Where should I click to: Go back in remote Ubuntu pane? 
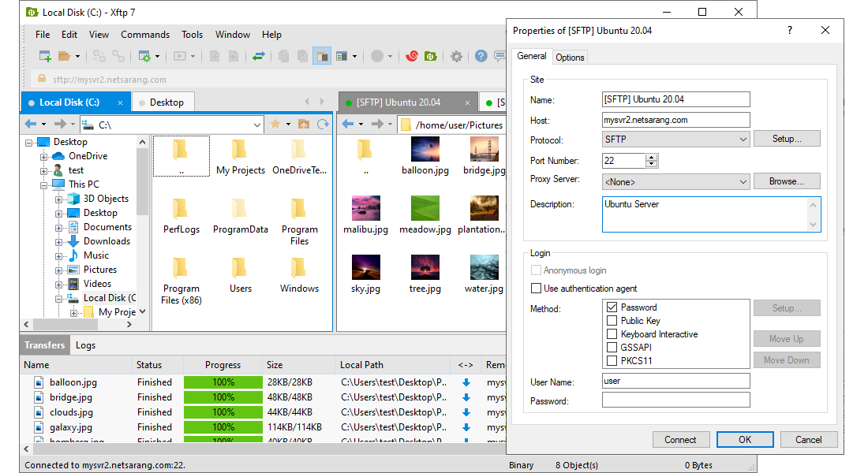coord(348,125)
